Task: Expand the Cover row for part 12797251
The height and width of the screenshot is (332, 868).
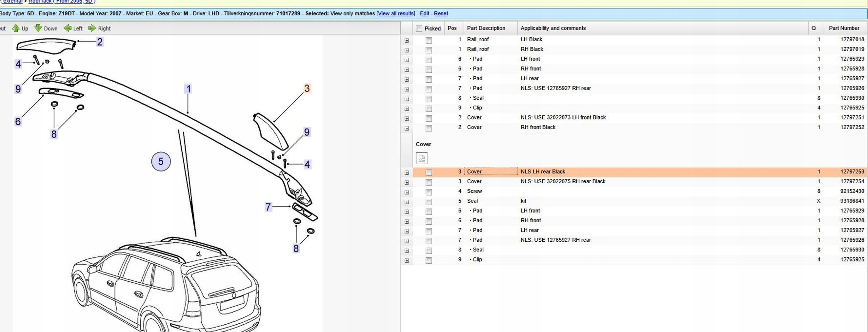Action: 407,119
